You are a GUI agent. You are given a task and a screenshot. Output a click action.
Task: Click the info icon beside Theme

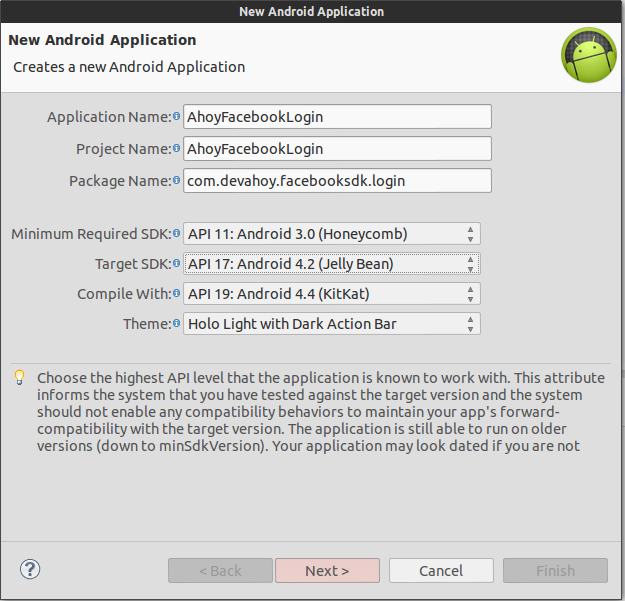click(176, 323)
